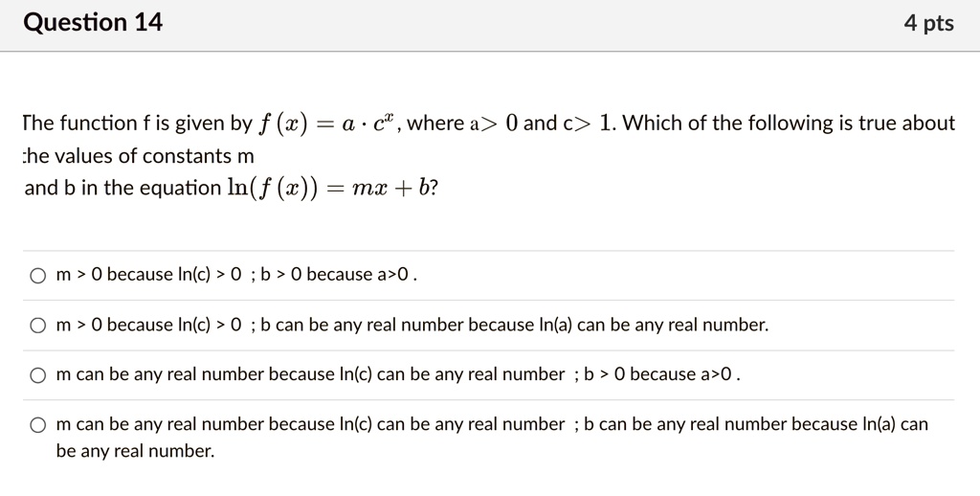Click third option text 'm can be any real number... b > 0'
This screenshot has width=980, height=496.
[398, 374]
